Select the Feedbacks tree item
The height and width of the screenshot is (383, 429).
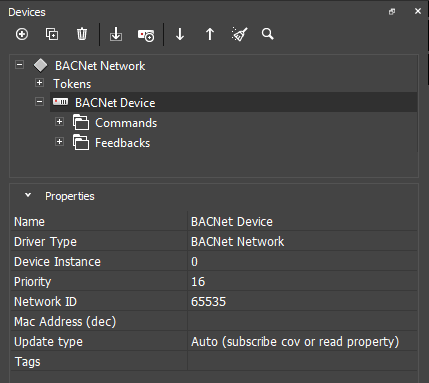point(122,143)
